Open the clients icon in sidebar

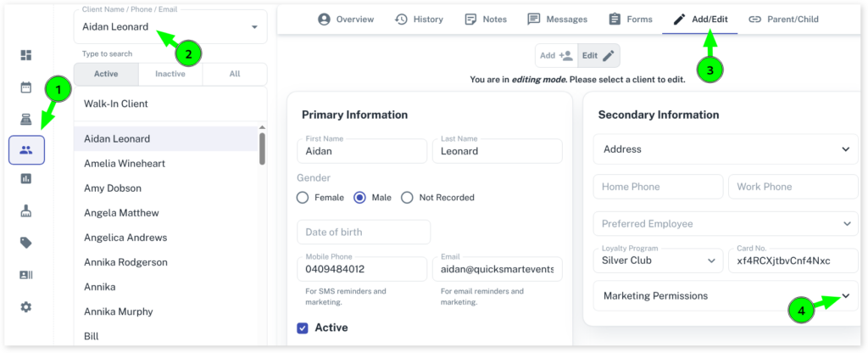(x=26, y=150)
